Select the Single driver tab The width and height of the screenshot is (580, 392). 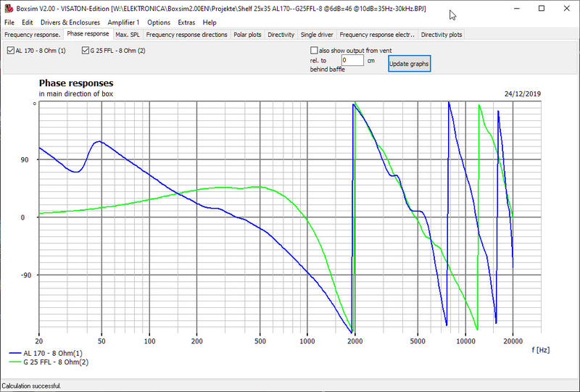click(x=317, y=34)
